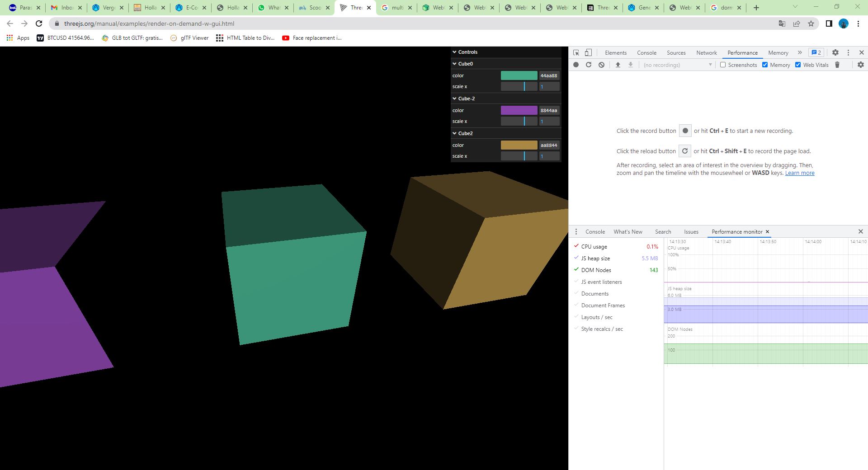
Task: Open the Chrome profile avatar
Action: tap(844, 23)
